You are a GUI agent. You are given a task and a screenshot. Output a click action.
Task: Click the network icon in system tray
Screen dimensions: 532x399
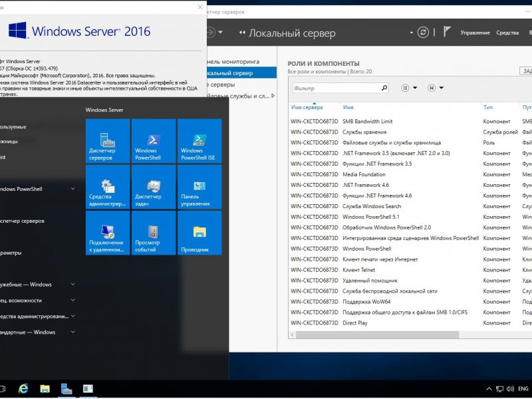click(499, 389)
